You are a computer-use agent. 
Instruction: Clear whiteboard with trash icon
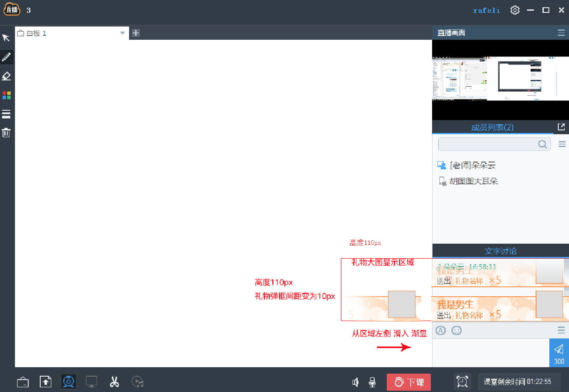[x=6, y=133]
